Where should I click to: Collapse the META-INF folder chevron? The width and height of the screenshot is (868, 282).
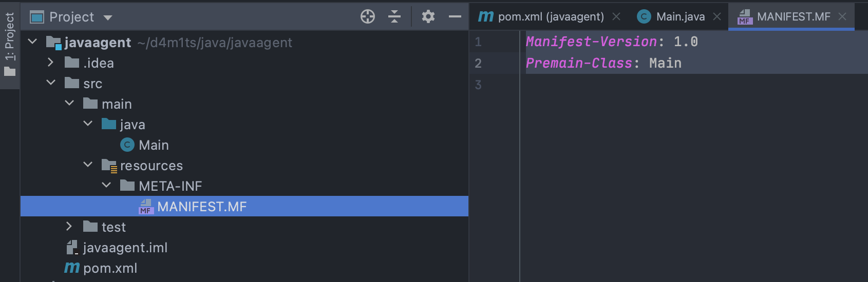(106, 185)
